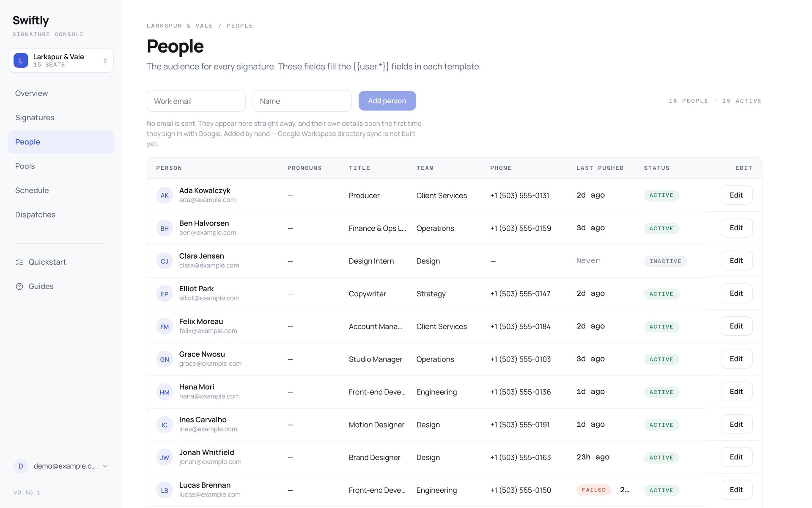Expand the demo@example account menu chevron
The height and width of the screenshot is (508, 812).
click(x=105, y=466)
